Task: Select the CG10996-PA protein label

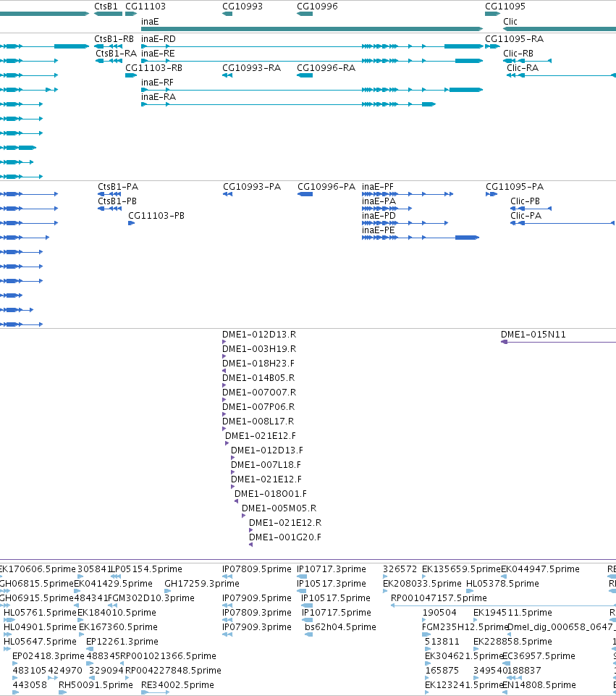Action: click(x=326, y=187)
